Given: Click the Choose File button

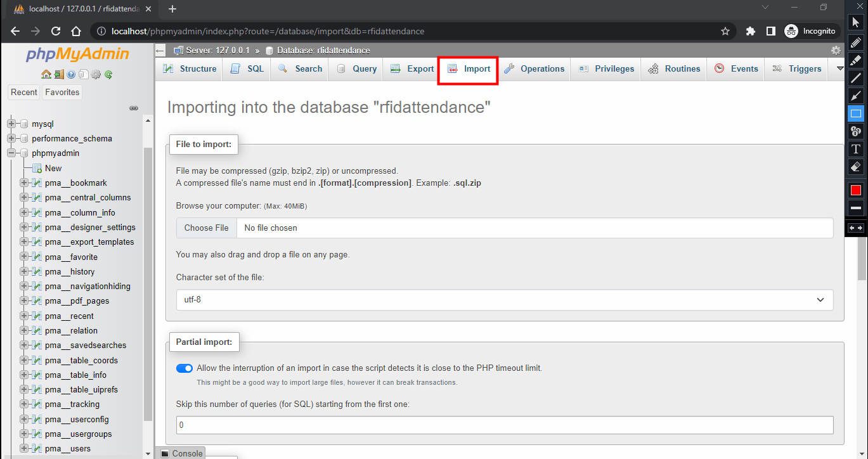Looking at the screenshot, I should [207, 228].
